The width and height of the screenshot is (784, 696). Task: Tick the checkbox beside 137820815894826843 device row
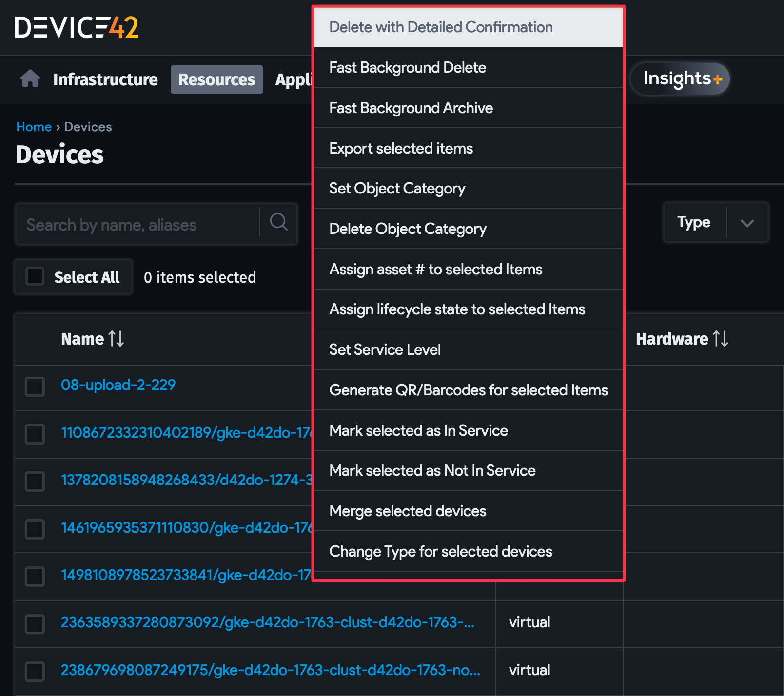(x=35, y=482)
